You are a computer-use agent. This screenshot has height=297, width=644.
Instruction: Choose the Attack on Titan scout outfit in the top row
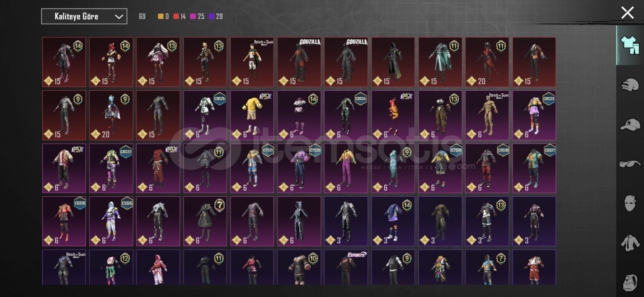pyautogui.click(x=252, y=62)
